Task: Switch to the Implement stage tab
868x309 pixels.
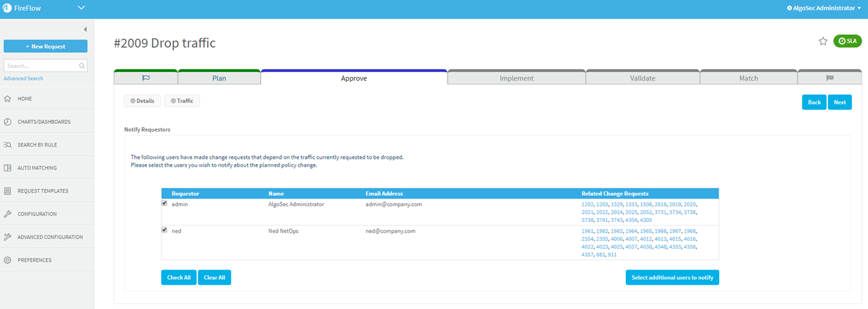Action: click(516, 78)
